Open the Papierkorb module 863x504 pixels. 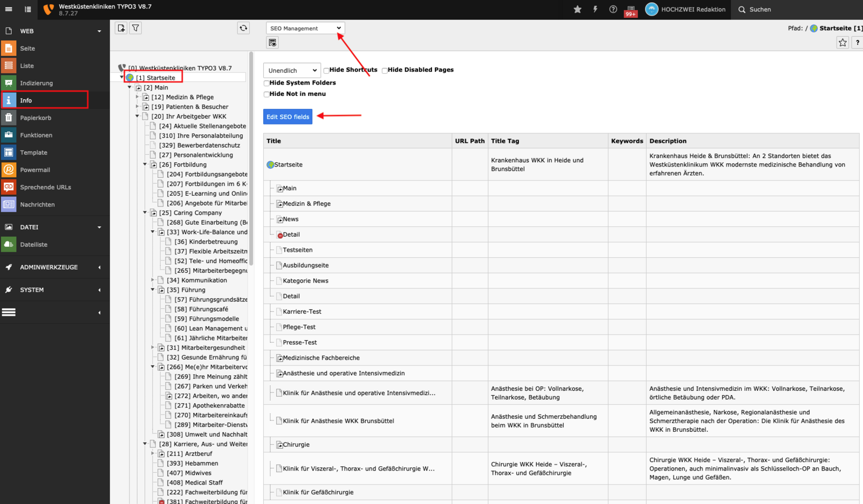(x=36, y=118)
